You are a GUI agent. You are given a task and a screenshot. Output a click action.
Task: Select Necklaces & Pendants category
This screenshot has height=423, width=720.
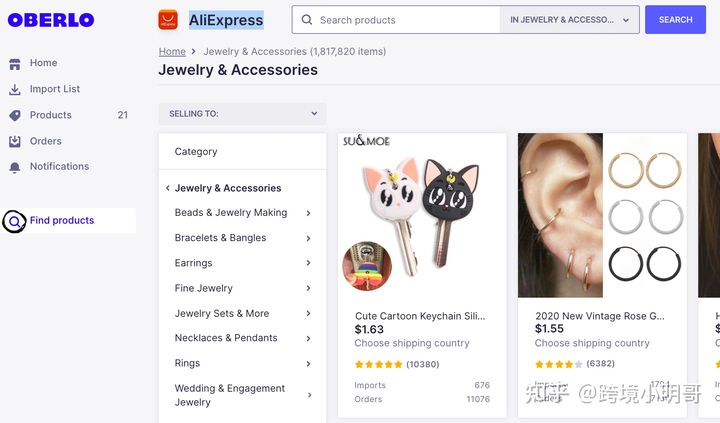pos(226,338)
